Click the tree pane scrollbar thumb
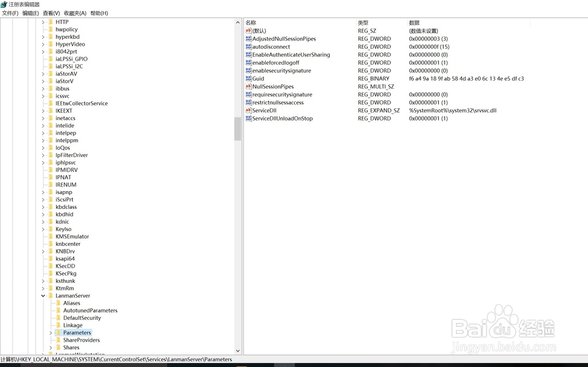Viewport: 588px width, 367px height. pyautogui.click(x=238, y=129)
